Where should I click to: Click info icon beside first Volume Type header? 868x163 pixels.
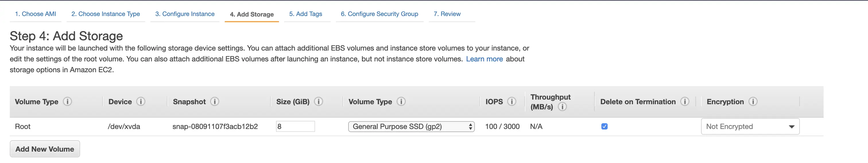click(x=67, y=101)
